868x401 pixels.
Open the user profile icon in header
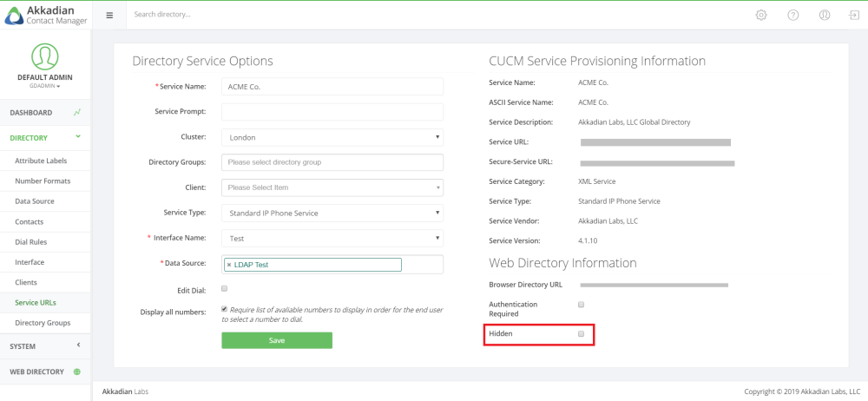pos(825,15)
